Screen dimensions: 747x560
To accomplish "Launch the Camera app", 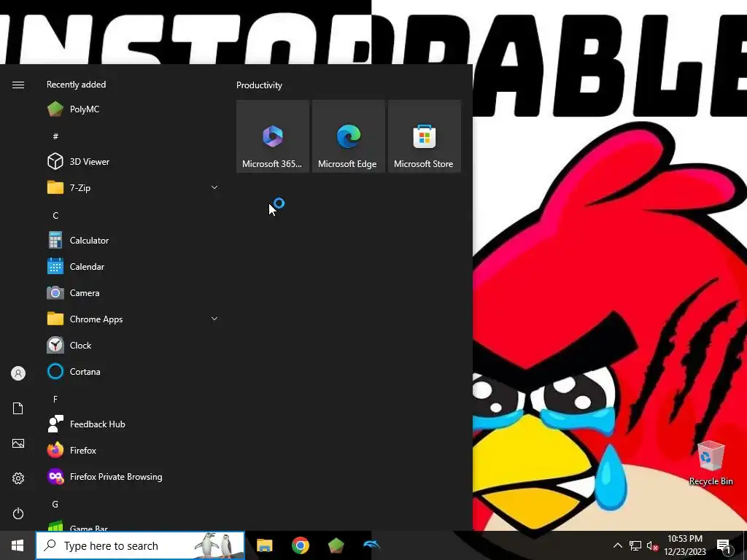I will [x=133, y=293].
